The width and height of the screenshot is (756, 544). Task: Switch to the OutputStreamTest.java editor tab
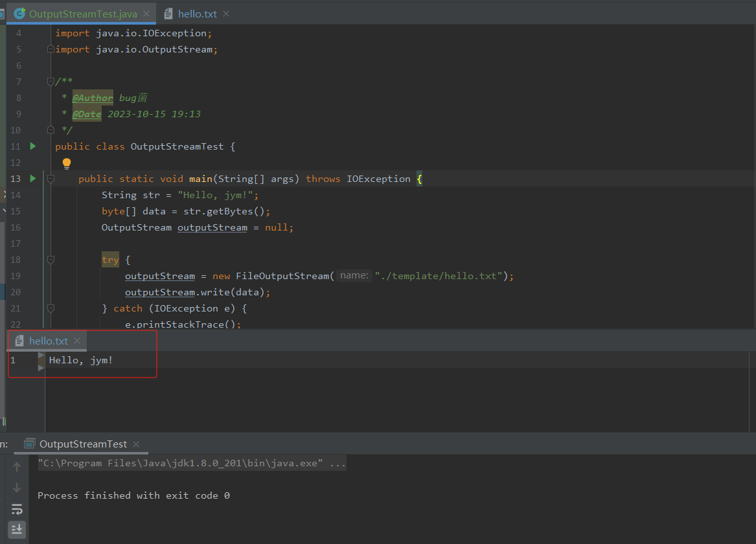[82, 14]
